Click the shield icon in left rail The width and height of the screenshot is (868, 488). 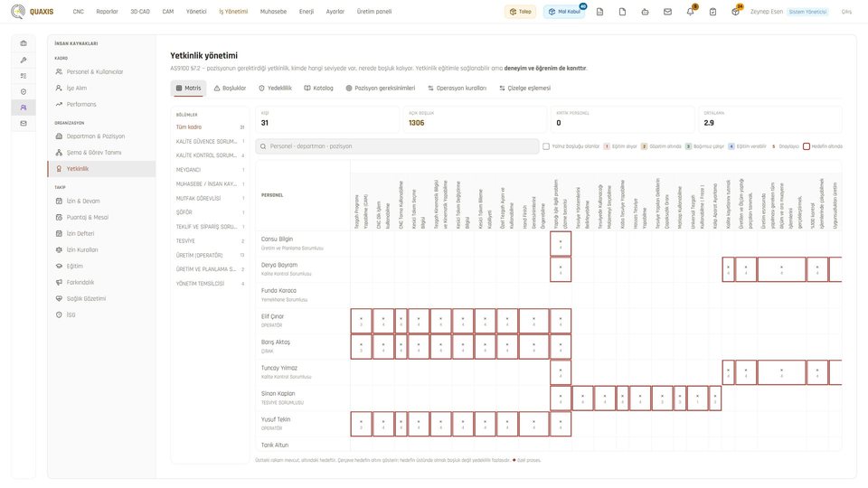coord(24,92)
